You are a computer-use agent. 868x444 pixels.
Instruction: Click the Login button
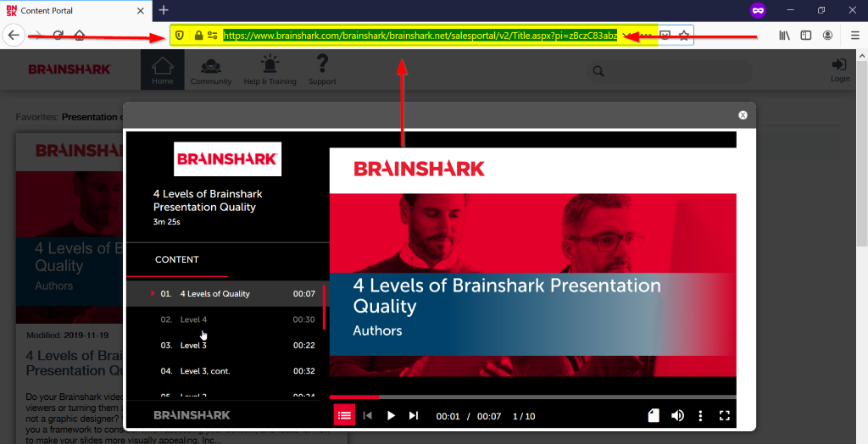click(x=840, y=69)
